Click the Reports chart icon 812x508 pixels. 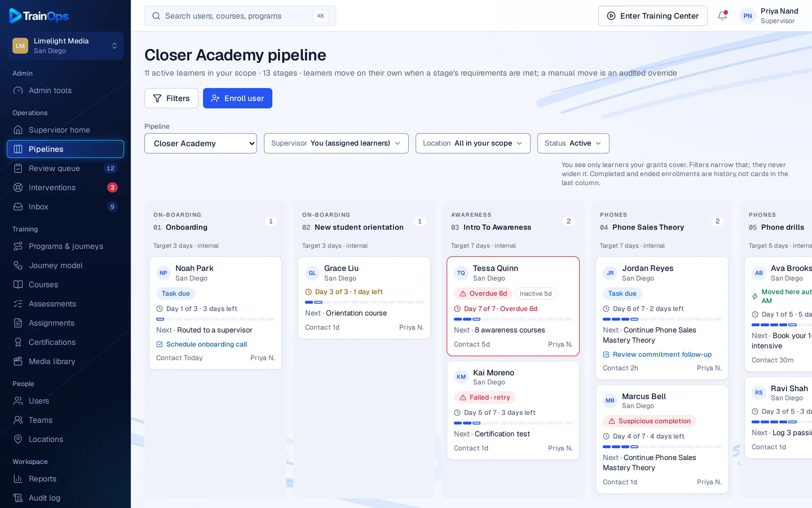[x=18, y=479]
